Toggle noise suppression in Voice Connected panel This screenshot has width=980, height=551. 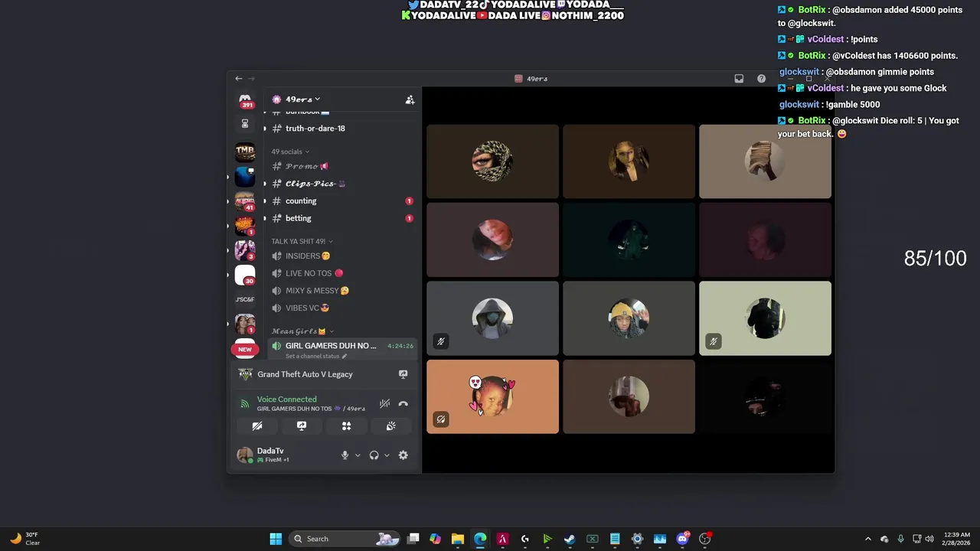(x=384, y=403)
